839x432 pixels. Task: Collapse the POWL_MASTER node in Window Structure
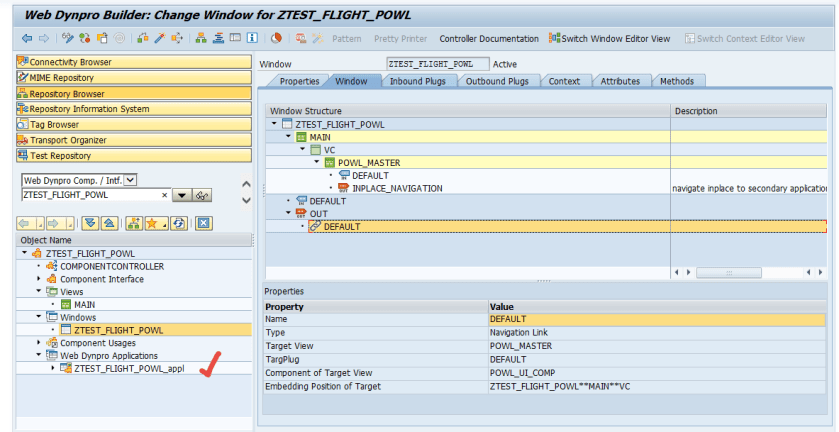pyautogui.click(x=318, y=162)
